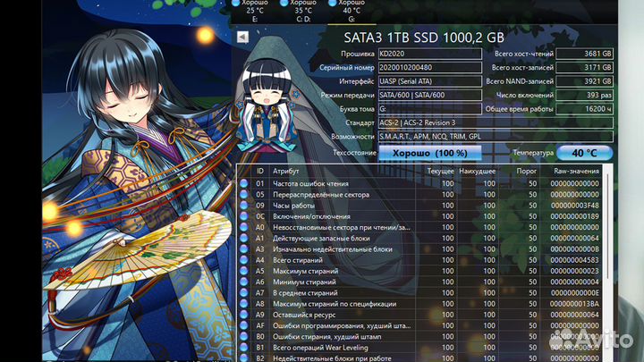Select the Часы работы attribute name
The image size is (644, 362).
pyautogui.click(x=293, y=206)
